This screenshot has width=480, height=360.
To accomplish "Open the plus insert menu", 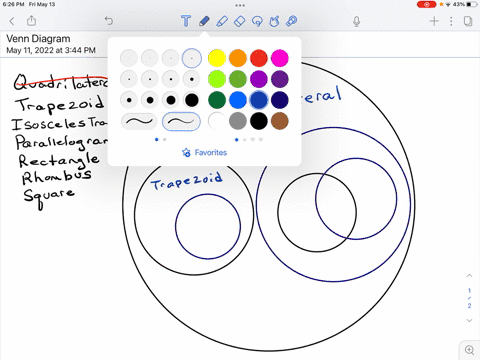I will tap(434, 21).
